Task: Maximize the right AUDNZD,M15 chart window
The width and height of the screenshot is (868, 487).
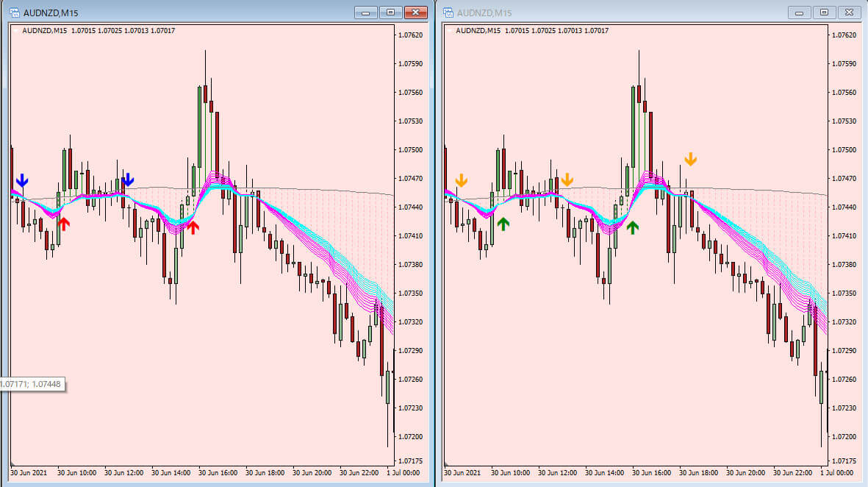Action: (x=824, y=13)
